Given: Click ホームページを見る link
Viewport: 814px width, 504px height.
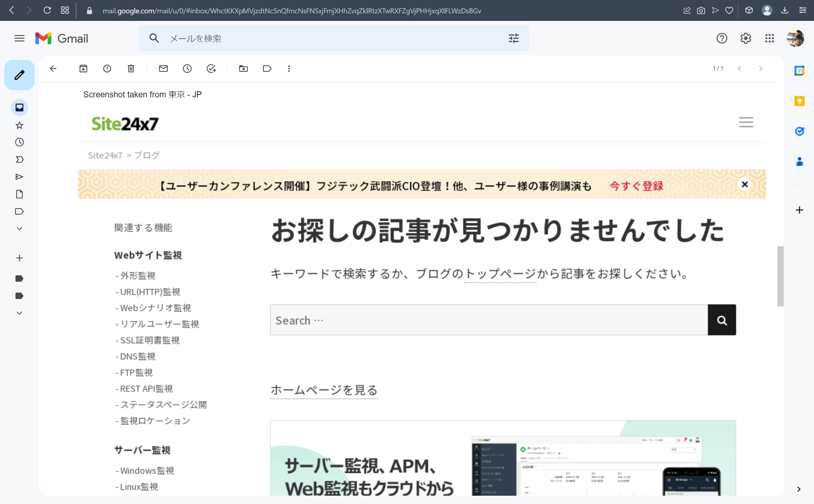Looking at the screenshot, I should pos(324,390).
